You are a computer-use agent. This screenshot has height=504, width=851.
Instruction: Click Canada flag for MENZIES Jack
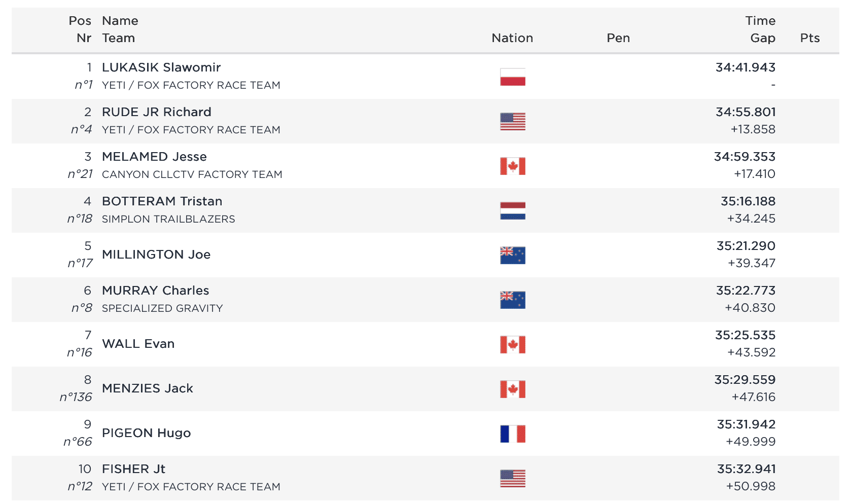coord(512,389)
